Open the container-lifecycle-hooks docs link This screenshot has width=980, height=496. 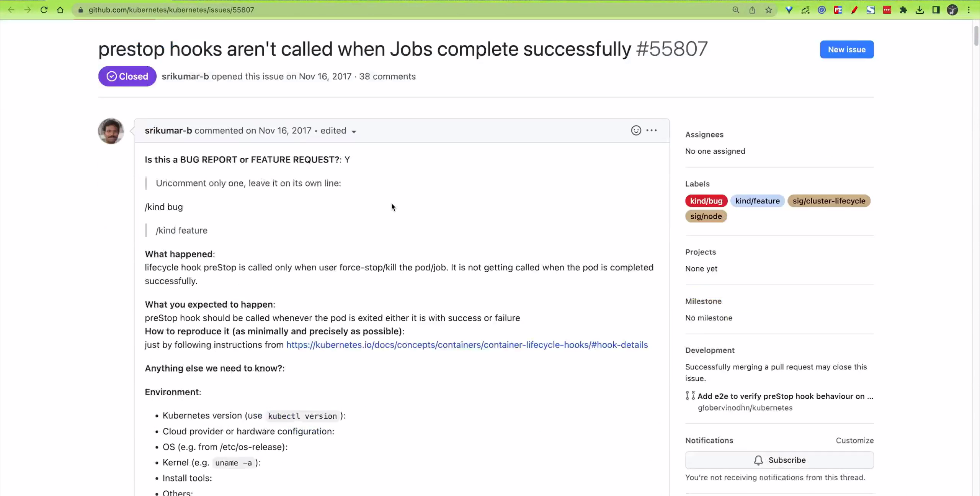(x=467, y=345)
